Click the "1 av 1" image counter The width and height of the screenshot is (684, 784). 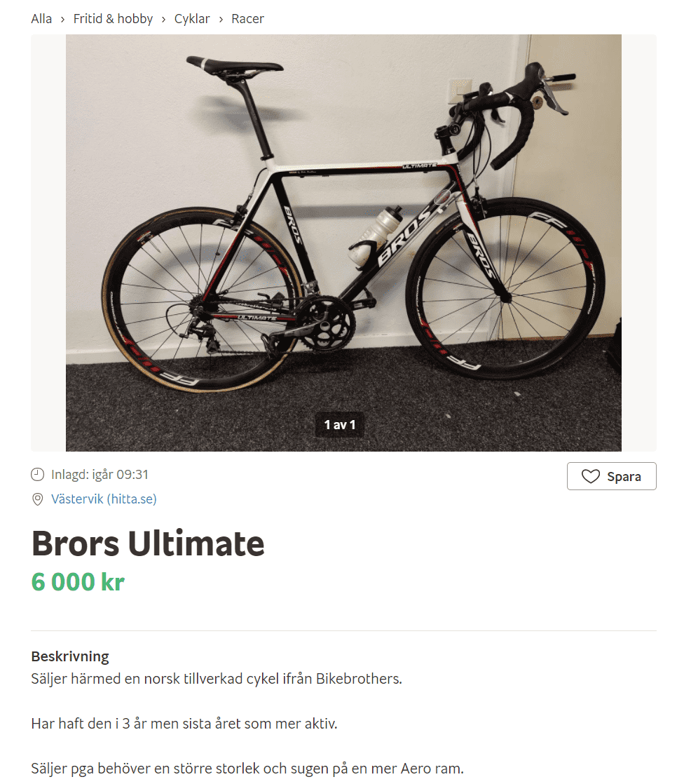(x=340, y=424)
